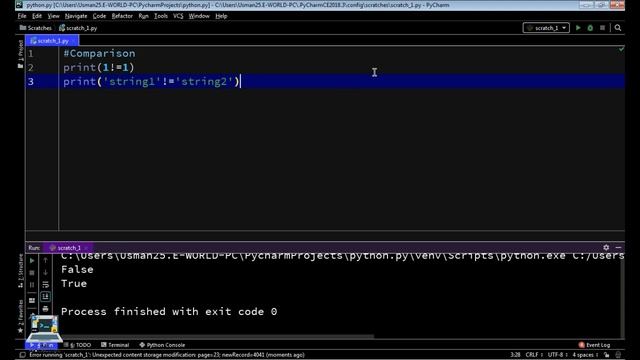
Task: Click the 'True' output line
Action: coord(74,284)
